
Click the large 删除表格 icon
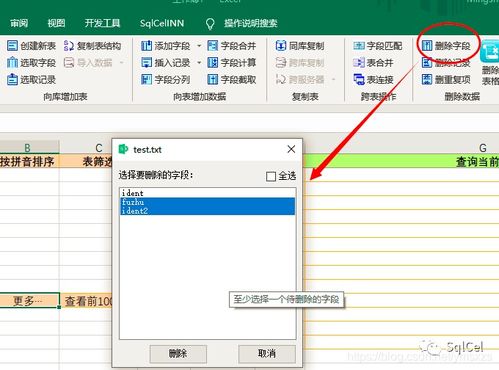coord(489,51)
